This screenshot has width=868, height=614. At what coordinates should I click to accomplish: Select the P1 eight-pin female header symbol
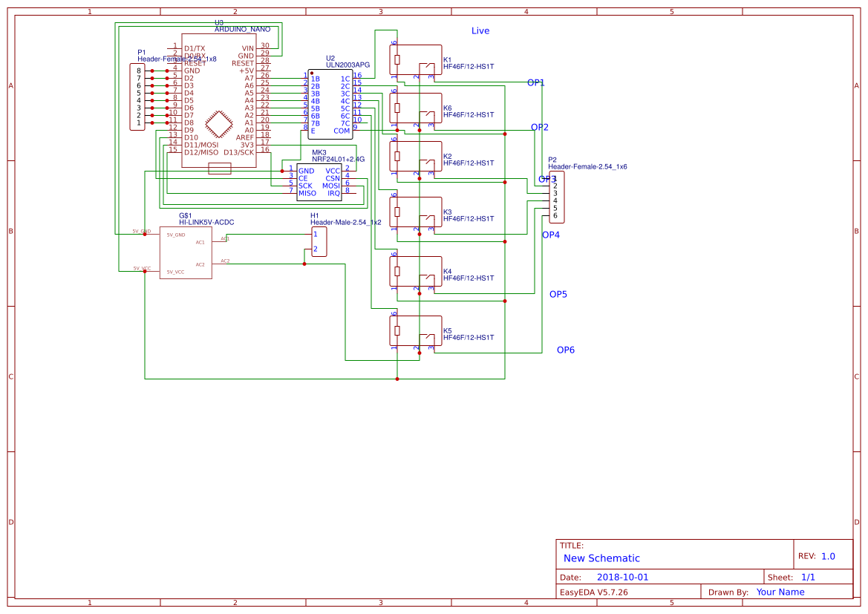(137, 97)
